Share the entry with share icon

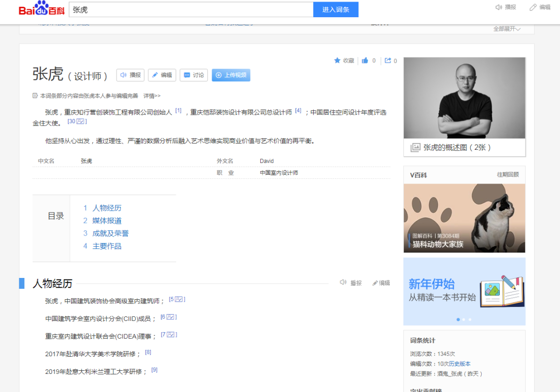tap(388, 61)
